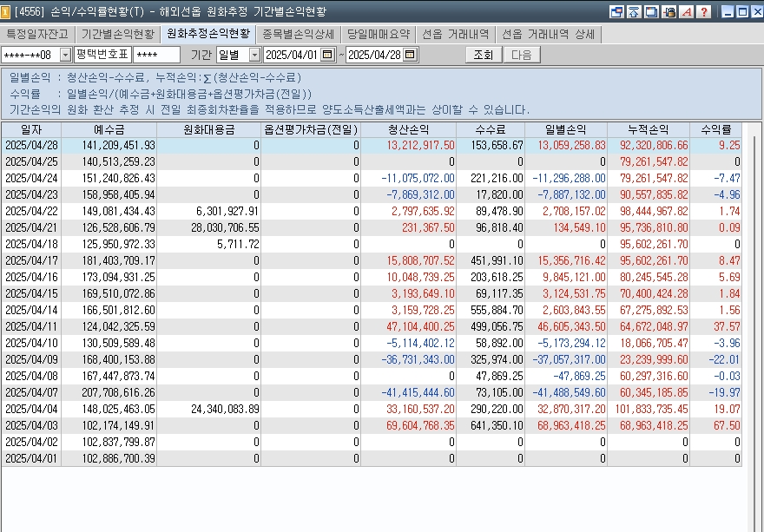The image size is (764, 532).
Task: Go to the 선옵 거래내역 tab
Action: click(455, 34)
